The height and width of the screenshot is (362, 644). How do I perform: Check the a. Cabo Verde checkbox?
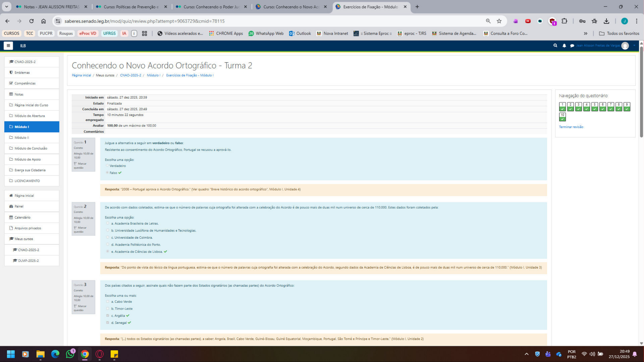click(108, 302)
